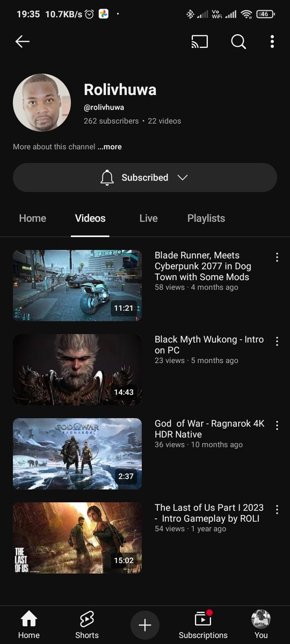Play The Last of Us thumbnail
This screenshot has height=644, width=290.
coord(77,538)
